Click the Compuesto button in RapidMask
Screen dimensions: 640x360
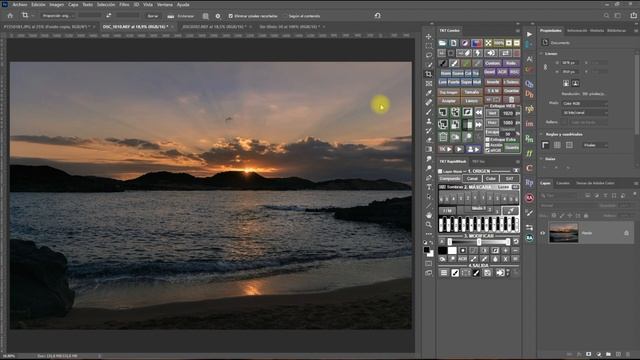click(450, 179)
